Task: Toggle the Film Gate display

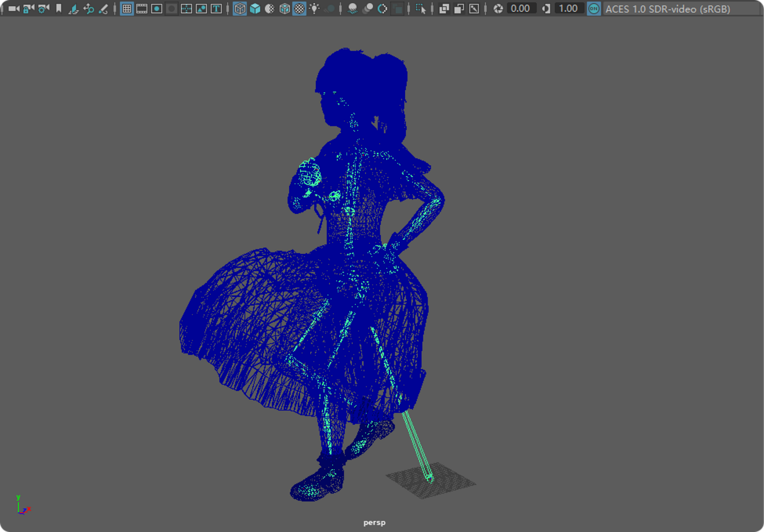Action: point(142,9)
